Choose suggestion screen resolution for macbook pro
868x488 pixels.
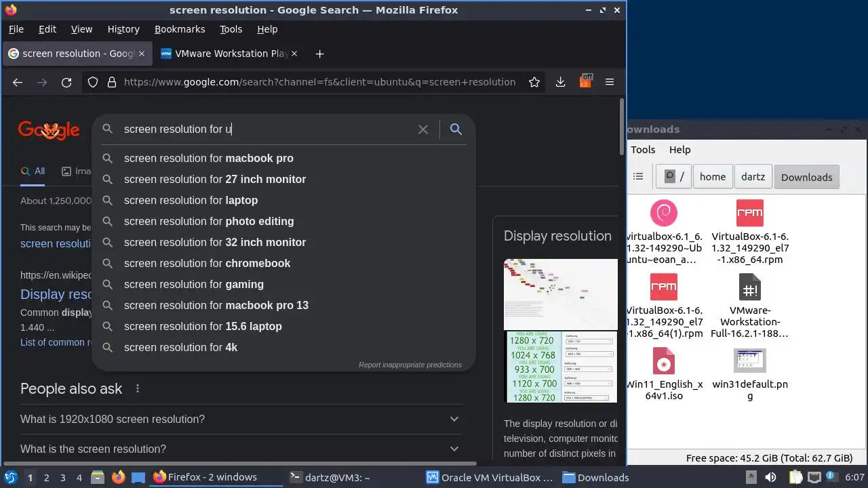coord(283,158)
